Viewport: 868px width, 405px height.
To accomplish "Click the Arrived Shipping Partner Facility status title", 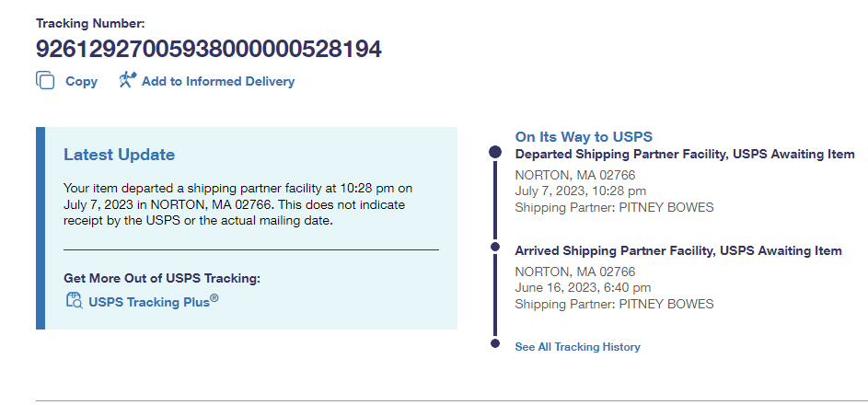I will tap(678, 250).
